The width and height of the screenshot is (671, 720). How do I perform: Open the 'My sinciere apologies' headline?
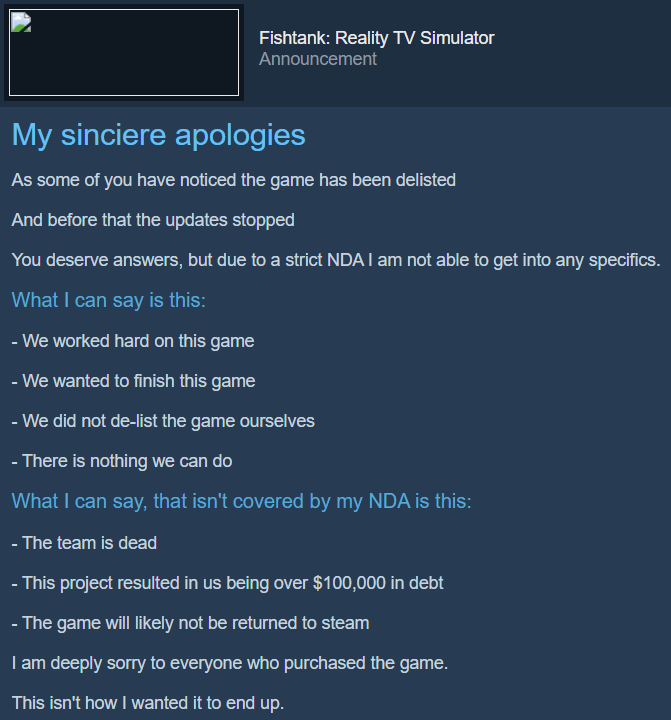pyautogui.click(x=158, y=135)
